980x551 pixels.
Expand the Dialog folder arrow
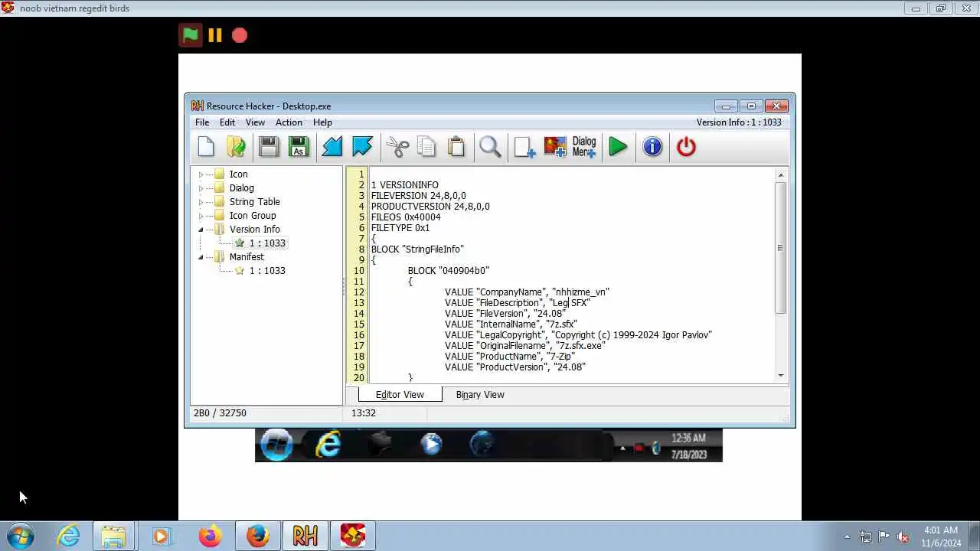pos(201,188)
